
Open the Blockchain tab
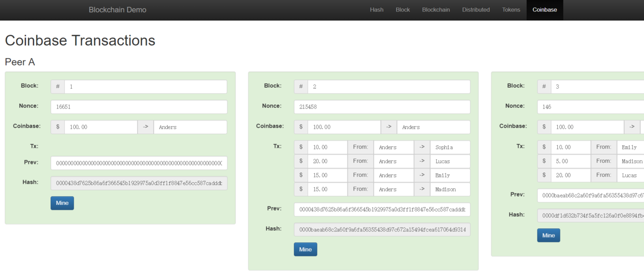(x=436, y=10)
